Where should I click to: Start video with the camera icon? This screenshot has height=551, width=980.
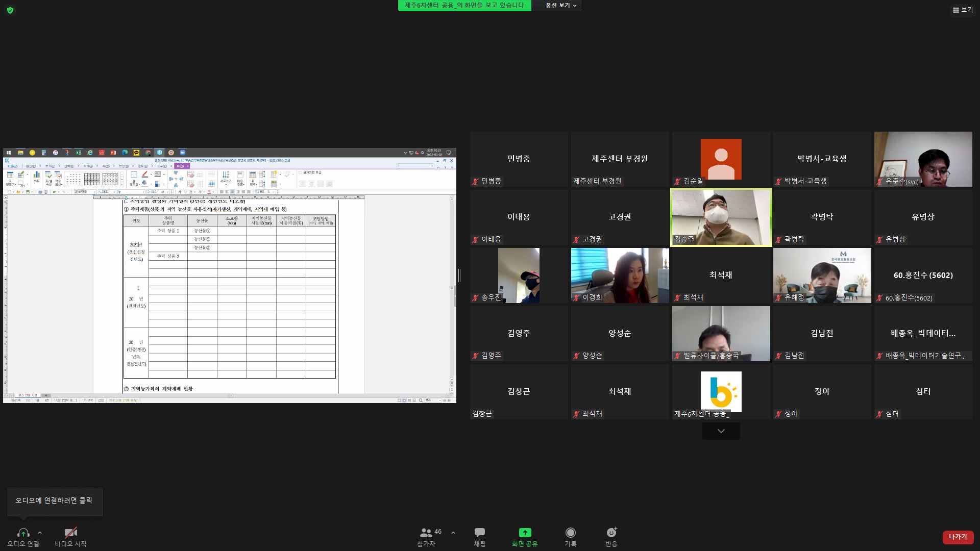click(x=70, y=533)
